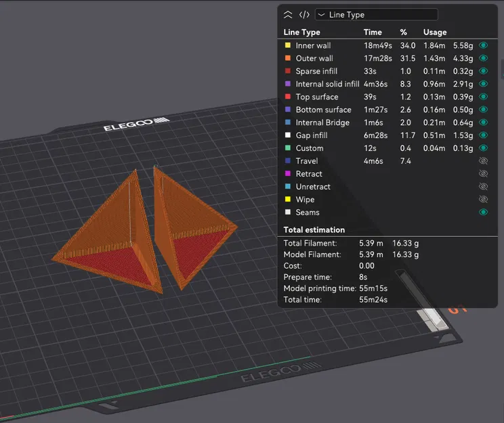The height and width of the screenshot is (423, 504).
Task: Click the purple Internal solid infill swatch
Action: tap(288, 84)
